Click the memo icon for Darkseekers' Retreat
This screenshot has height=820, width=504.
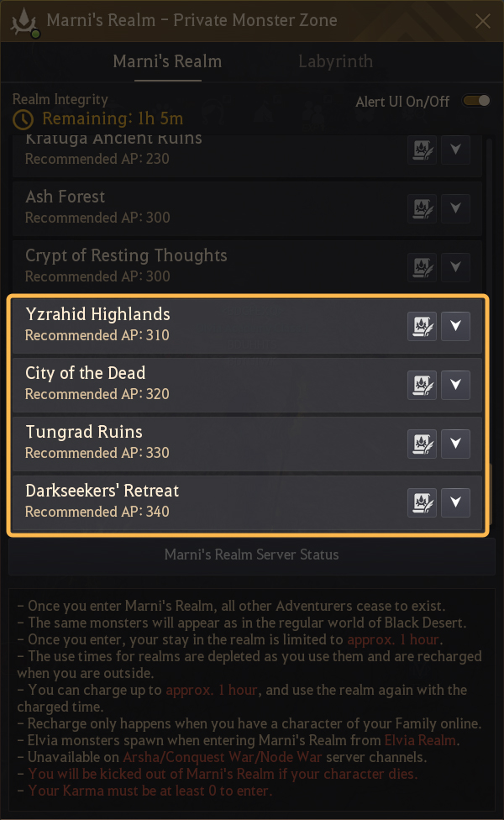(423, 502)
